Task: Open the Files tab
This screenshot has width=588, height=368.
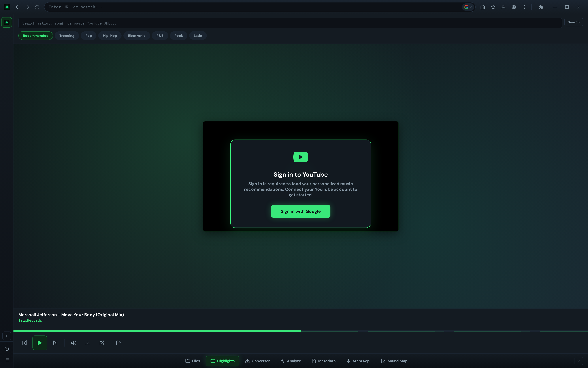Action: tap(193, 361)
